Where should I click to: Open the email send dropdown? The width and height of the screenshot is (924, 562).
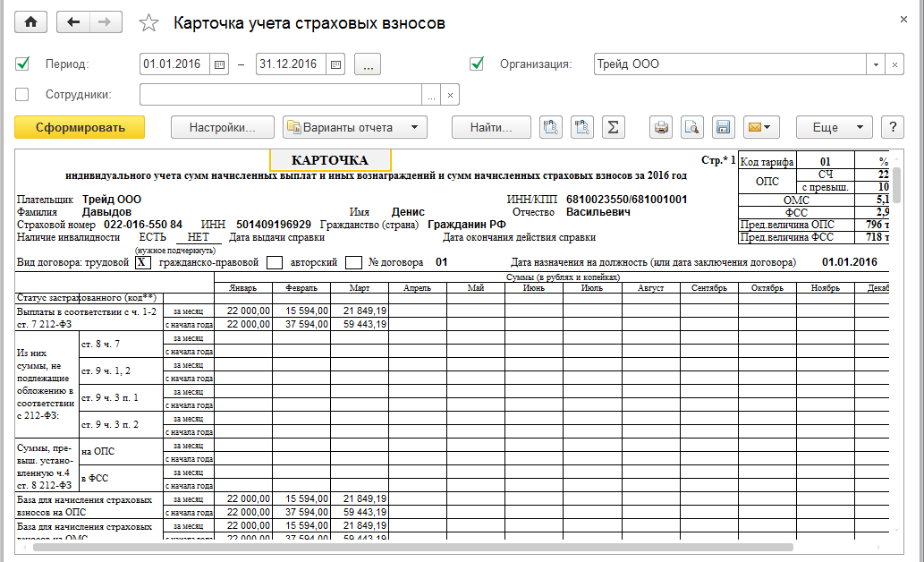[x=760, y=127]
